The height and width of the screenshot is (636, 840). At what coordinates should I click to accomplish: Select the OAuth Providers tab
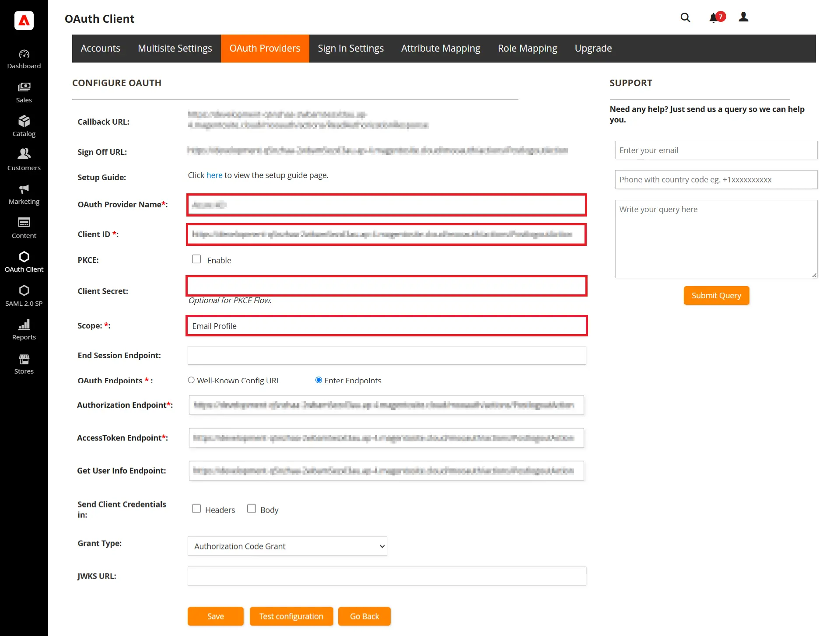point(265,48)
